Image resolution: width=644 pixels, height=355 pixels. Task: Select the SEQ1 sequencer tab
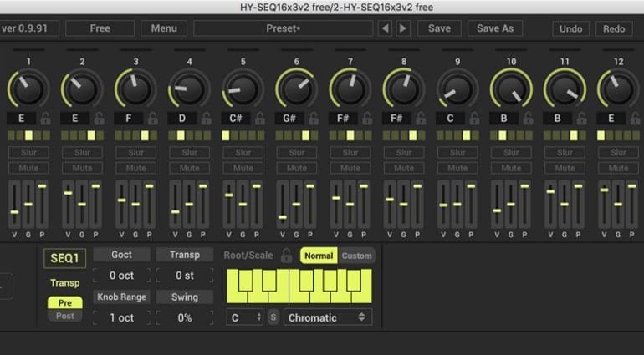[65, 259]
